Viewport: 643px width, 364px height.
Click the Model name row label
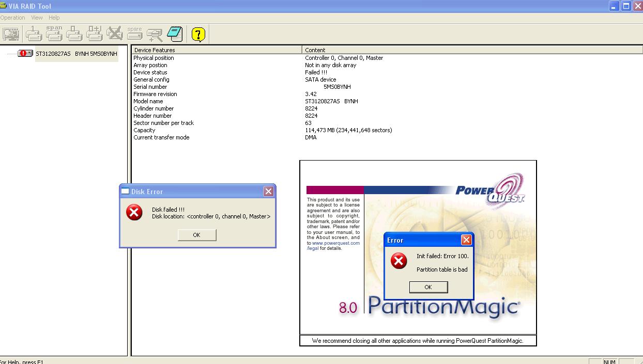(x=148, y=101)
